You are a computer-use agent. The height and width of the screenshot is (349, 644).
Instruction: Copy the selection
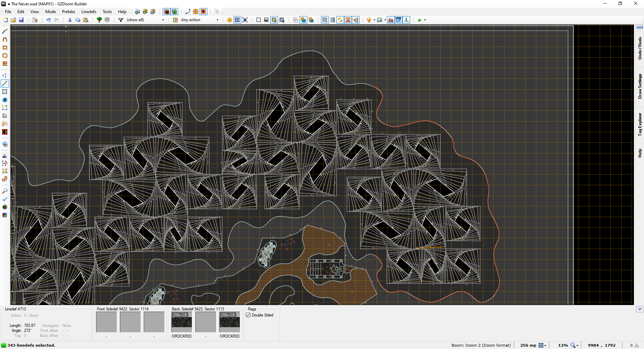pos(77,20)
